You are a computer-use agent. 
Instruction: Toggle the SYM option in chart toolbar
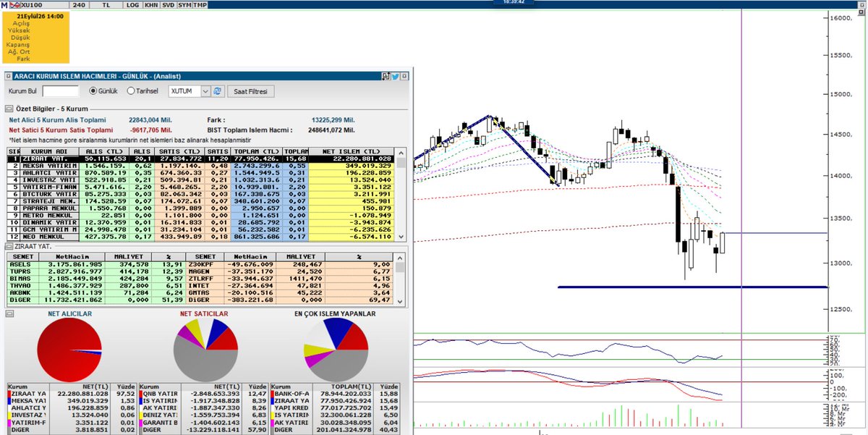click(x=184, y=4)
